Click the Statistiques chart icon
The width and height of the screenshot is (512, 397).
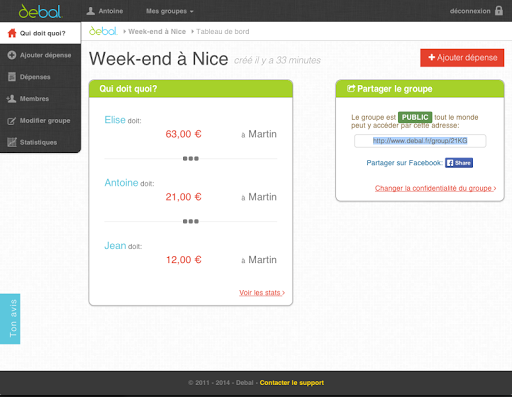pos(12,142)
